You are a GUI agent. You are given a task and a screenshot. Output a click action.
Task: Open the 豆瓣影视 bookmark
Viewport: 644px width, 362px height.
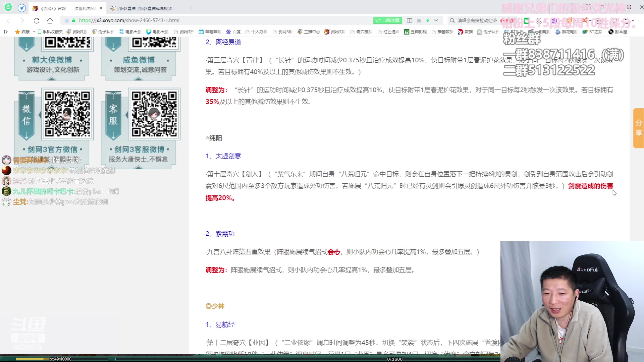click(415, 32)
